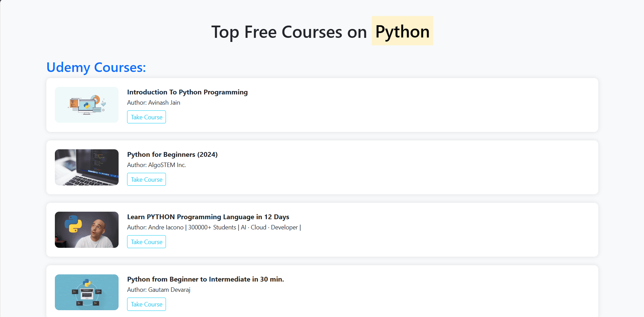Click Take Course for Python for Beginners (2024)
Viewport: 644px width, 317px height.
146,179
